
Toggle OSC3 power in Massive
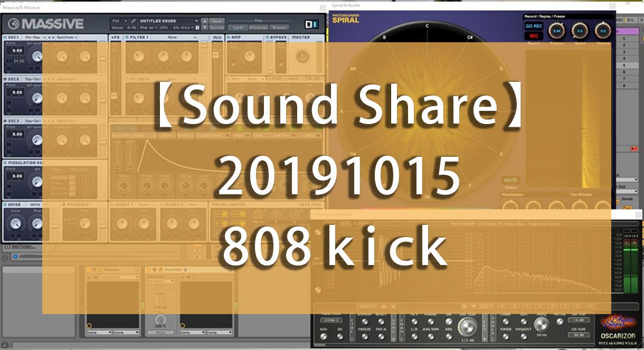5,121
